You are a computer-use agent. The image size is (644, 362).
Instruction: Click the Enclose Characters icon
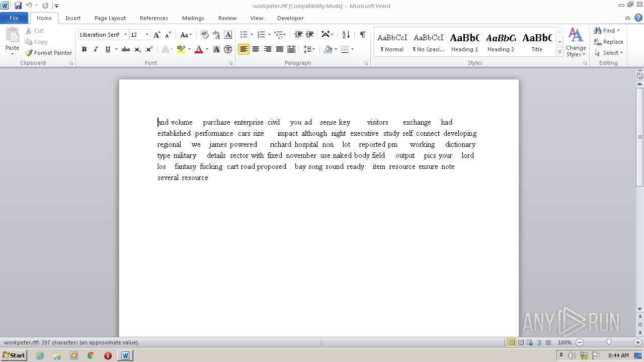click(228, 49)
